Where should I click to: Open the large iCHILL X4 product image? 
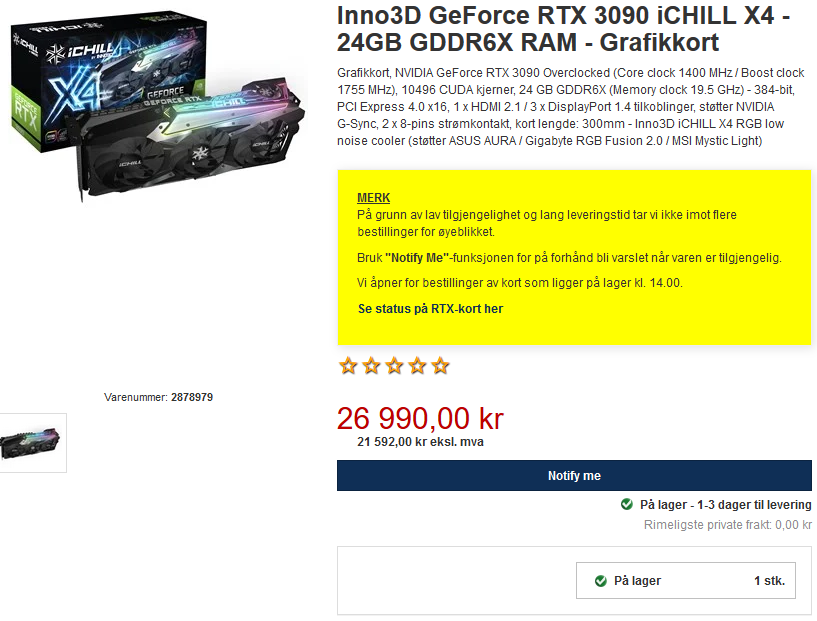pos(156,104)
